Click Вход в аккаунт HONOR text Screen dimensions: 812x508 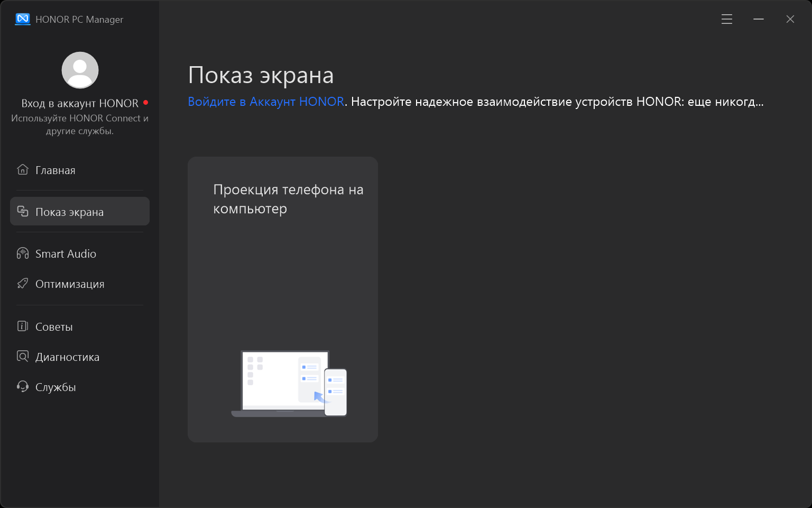click(80, 103)
